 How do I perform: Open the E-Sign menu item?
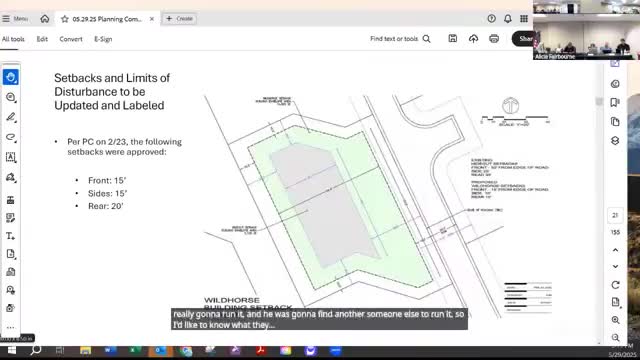(103, 39)
